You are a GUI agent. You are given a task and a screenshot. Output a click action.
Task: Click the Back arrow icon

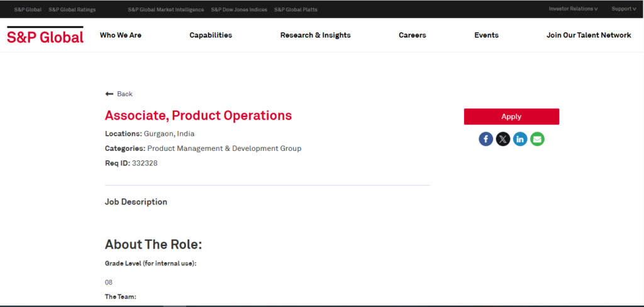[x=109, y=94]
